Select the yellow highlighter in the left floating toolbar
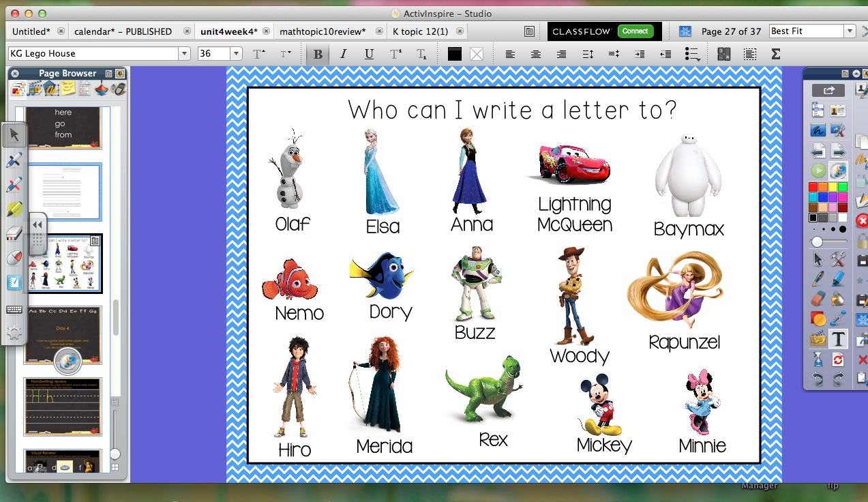The width and height of the screenshot is (868, 502). click(x=14, y=209)
